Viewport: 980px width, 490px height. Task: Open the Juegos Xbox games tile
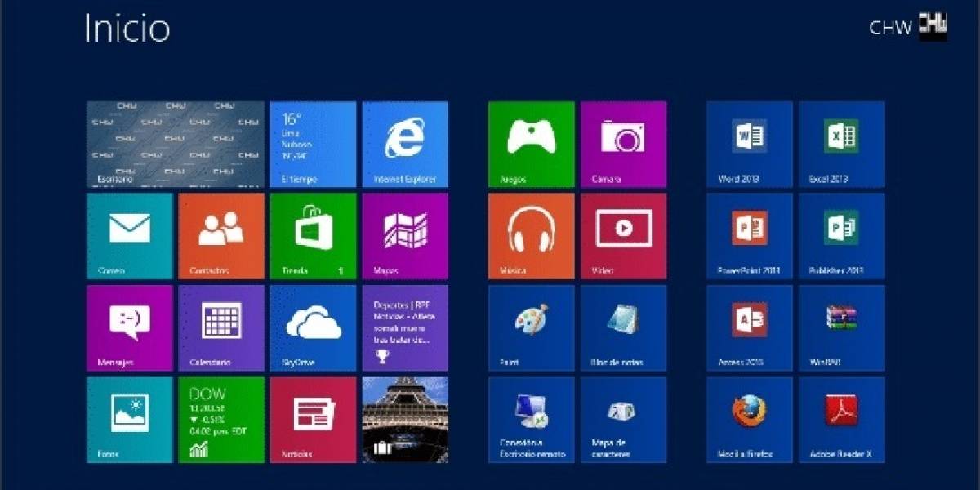(532, 145)
